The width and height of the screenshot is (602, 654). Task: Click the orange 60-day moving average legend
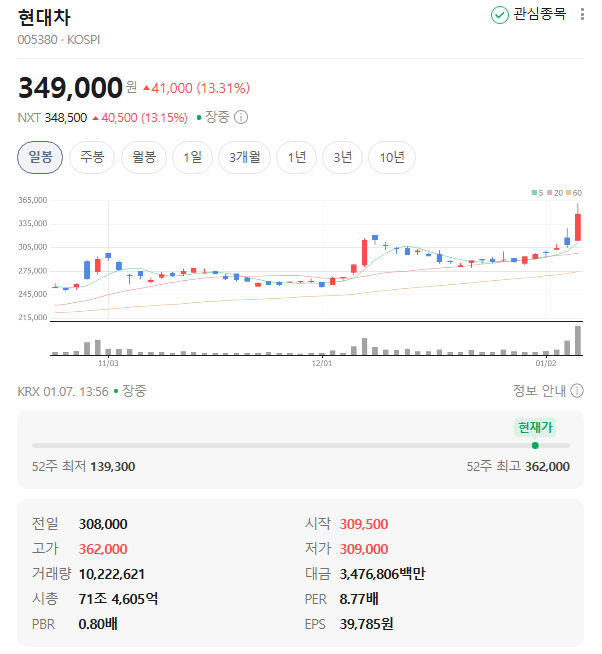pos(575,192)
